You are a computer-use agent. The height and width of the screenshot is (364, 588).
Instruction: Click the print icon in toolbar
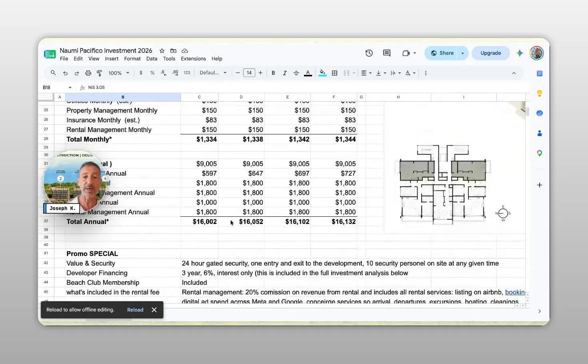coord(88,73)
